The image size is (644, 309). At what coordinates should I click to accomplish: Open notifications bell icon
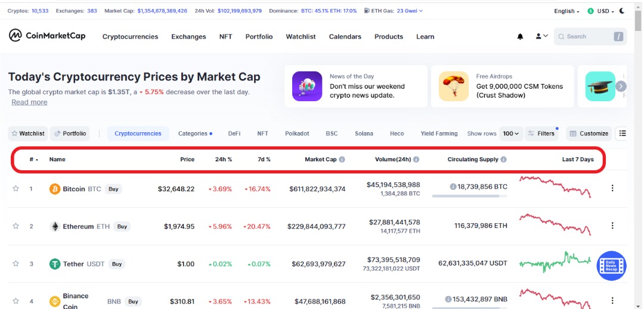520,36
